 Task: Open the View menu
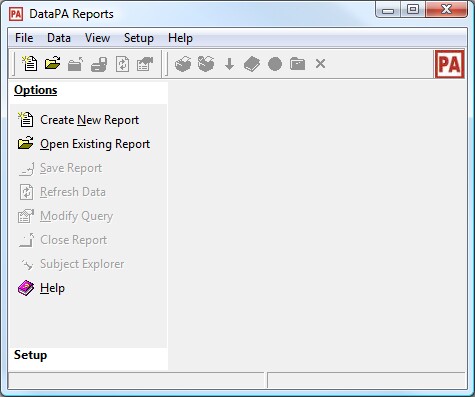97,38
